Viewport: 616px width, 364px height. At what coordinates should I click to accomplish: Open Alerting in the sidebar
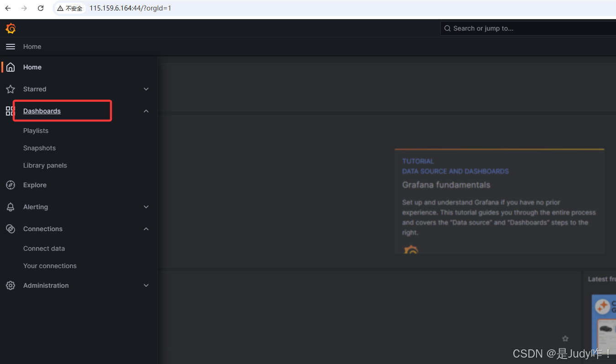[x=36, y=207]
